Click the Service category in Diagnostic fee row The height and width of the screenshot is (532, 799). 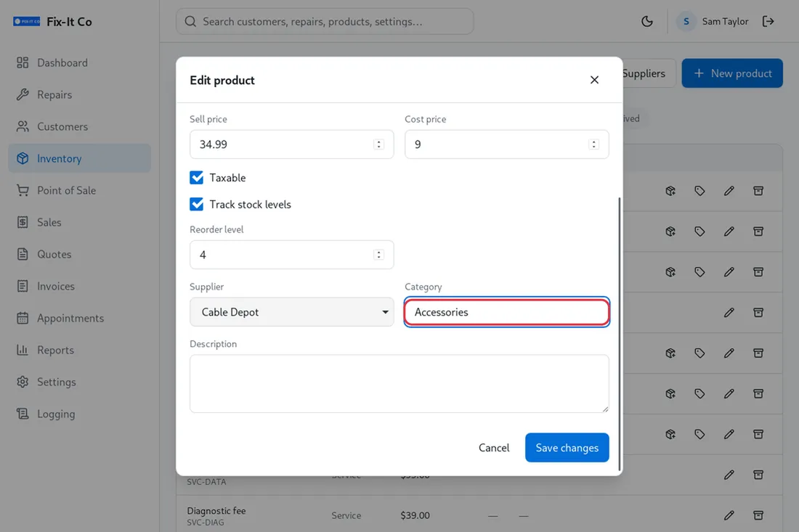tap(346, 515)
